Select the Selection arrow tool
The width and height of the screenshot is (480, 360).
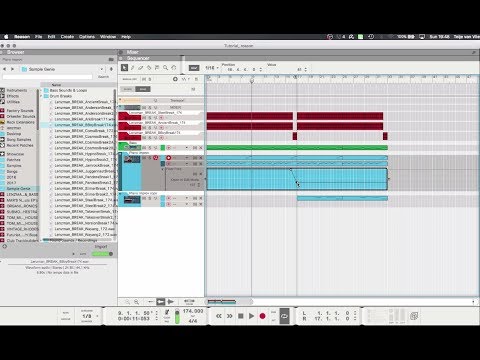click(x=124, y=68)
